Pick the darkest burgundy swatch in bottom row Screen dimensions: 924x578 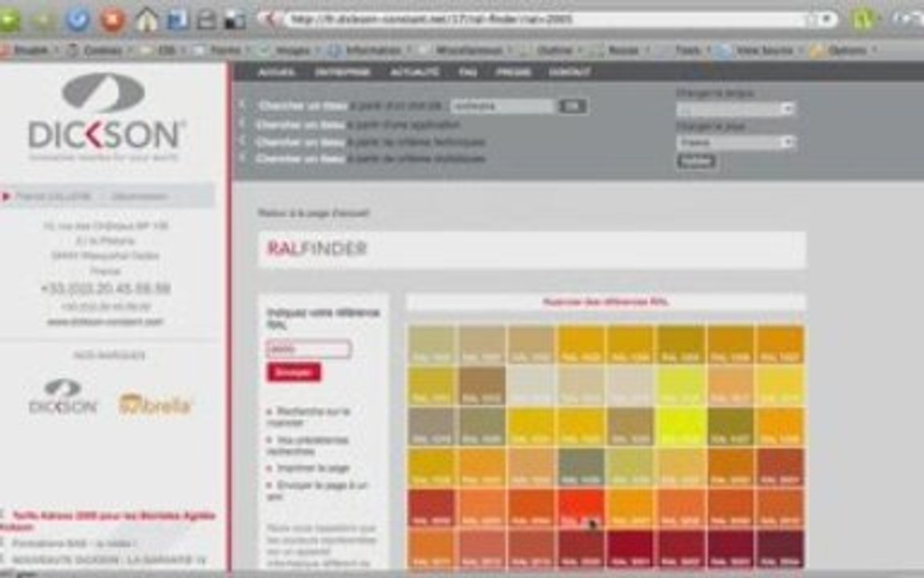pyautogui.click(x=780, y=548)
